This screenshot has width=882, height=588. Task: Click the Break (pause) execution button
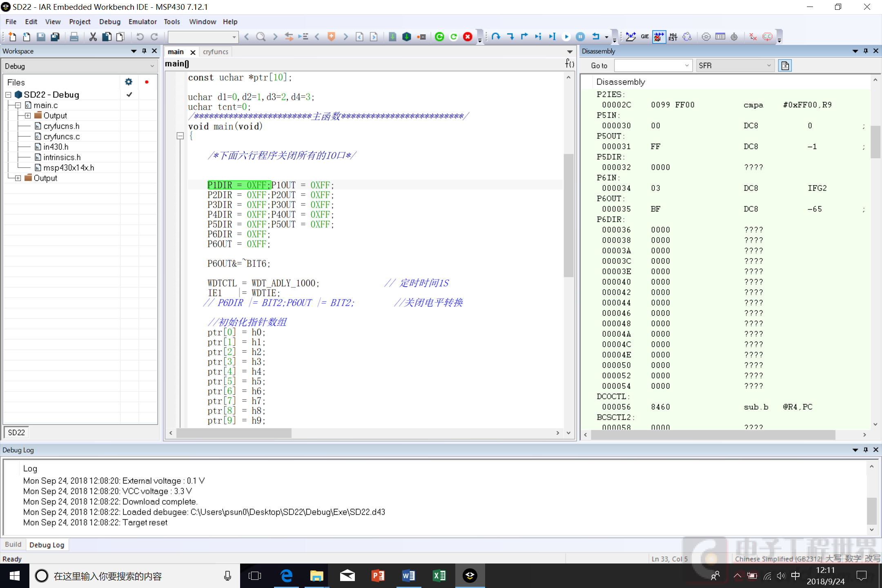click(x=580, y=37)
